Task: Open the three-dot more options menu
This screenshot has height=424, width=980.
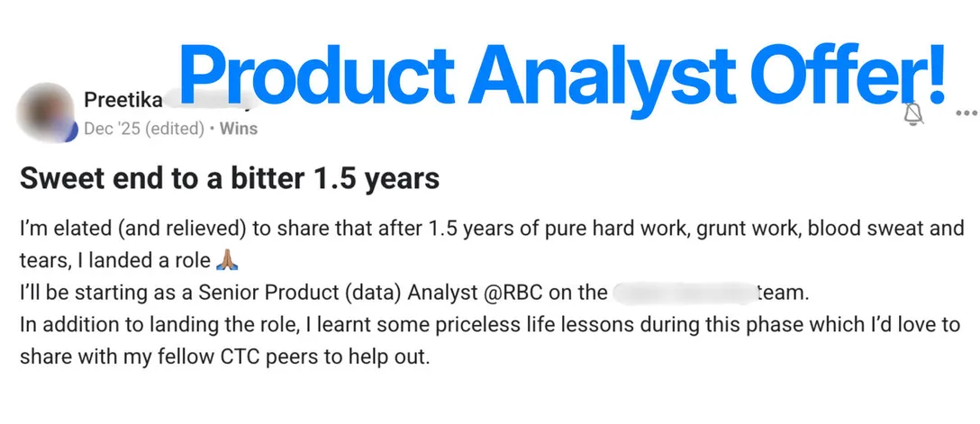Action: pyautogui.click(x=966, y=113)
